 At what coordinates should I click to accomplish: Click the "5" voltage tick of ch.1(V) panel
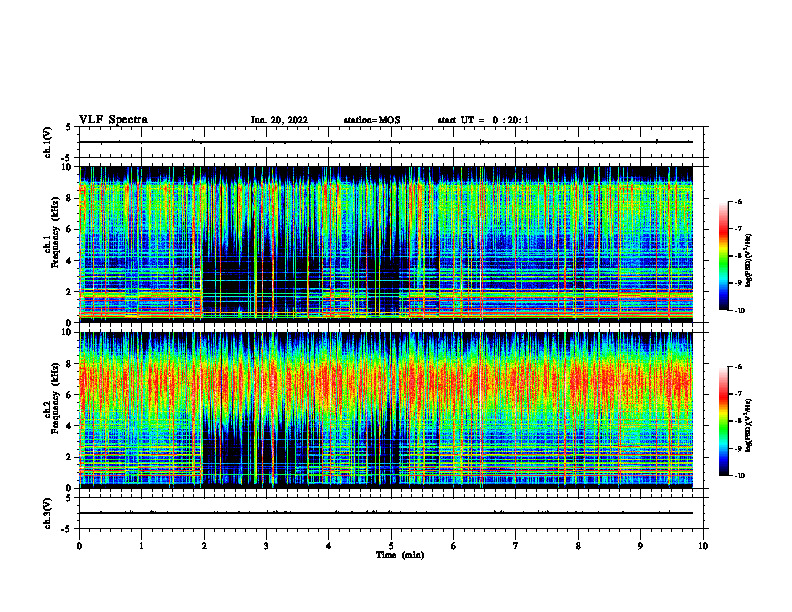pos(69,127)
